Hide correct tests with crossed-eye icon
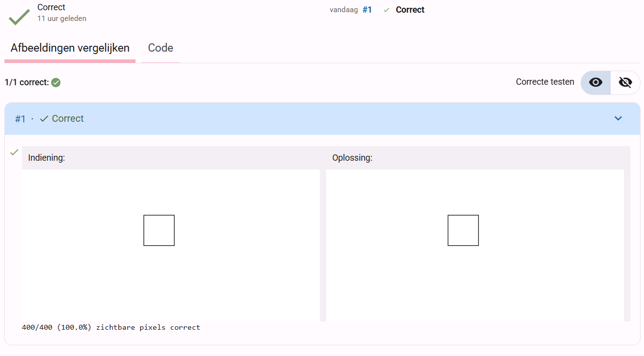 click(x=625, y=82)
